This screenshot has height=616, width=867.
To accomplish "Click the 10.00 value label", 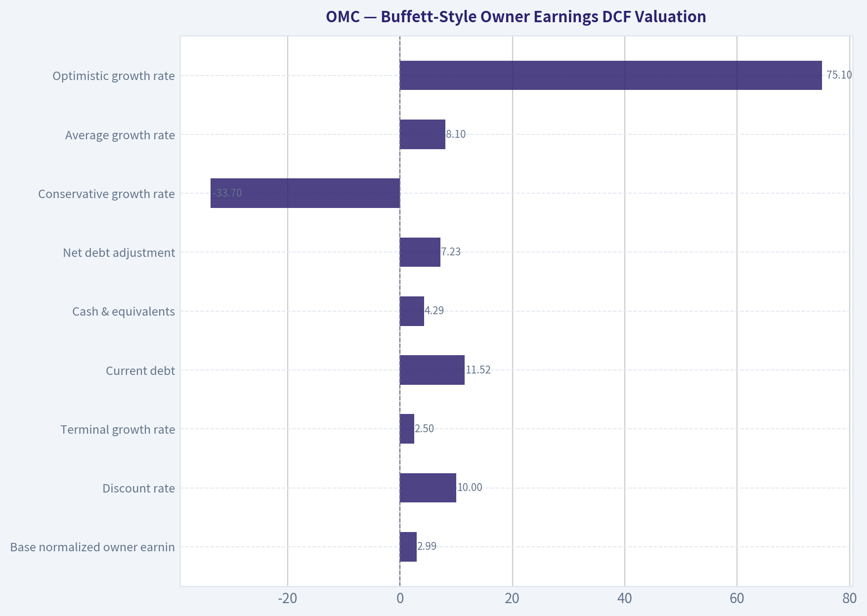I will pos(470,487).
